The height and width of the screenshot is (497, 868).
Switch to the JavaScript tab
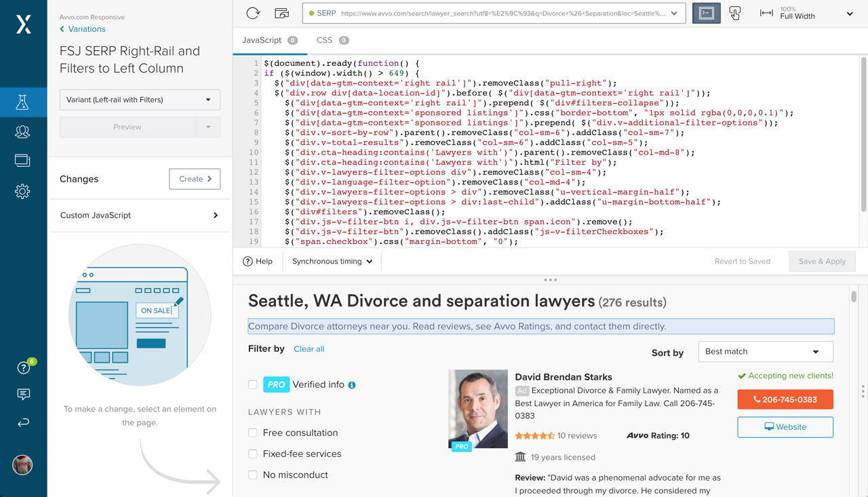(x=270, y=40)
